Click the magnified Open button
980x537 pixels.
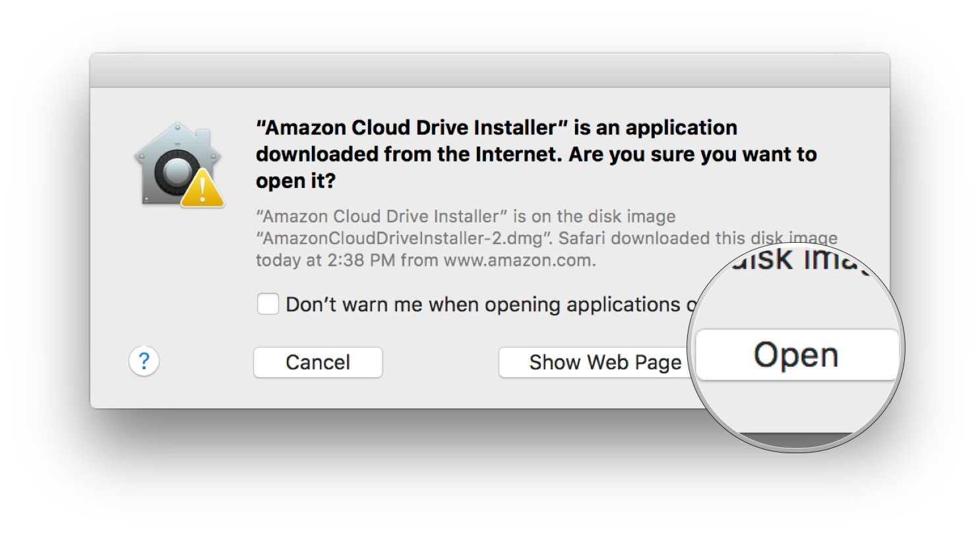click(796, 356)
